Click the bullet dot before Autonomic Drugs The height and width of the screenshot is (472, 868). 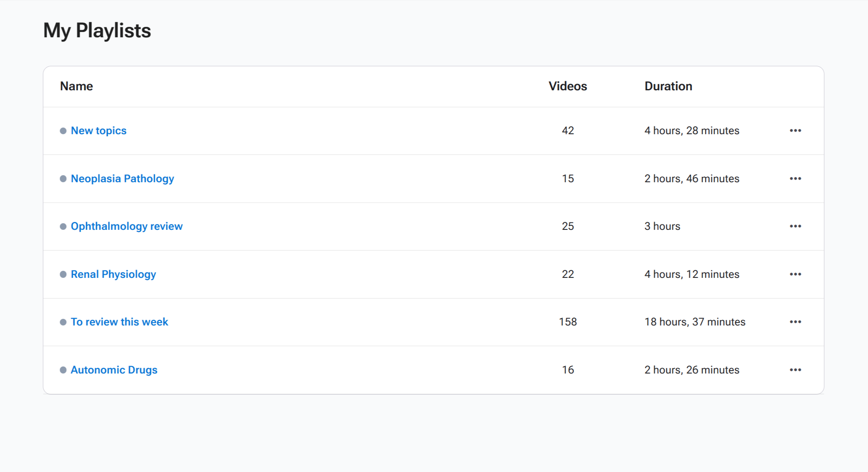[x=63, y=370]
